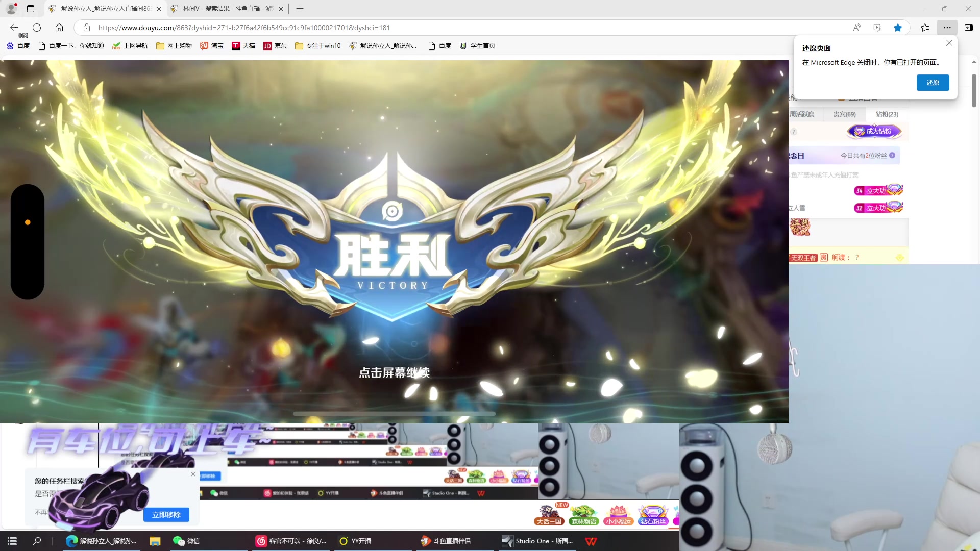The height and width of the screenshot is (551, 980).
Task: Open the 淘宝 bookmark
Action: click(x=212, y=46)
